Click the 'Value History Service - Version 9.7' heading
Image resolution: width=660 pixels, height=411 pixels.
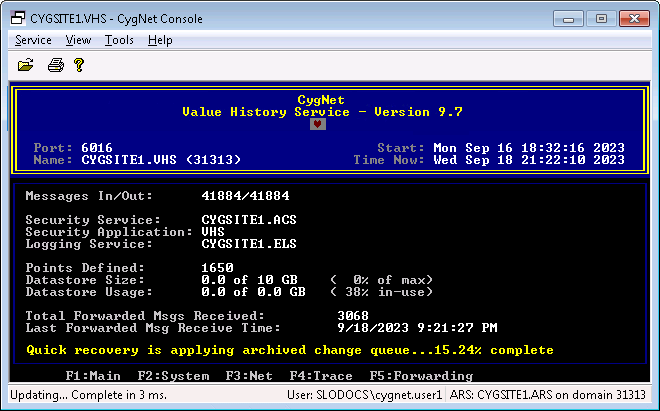322,112
